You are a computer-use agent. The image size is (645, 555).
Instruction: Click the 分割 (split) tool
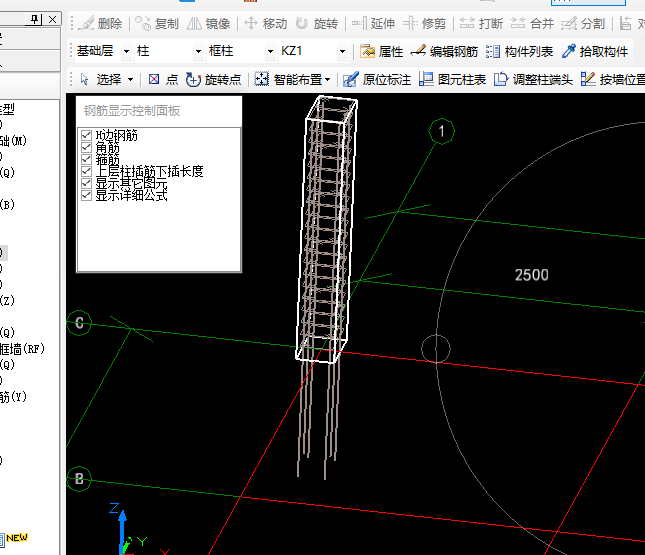tap(583, 23)
